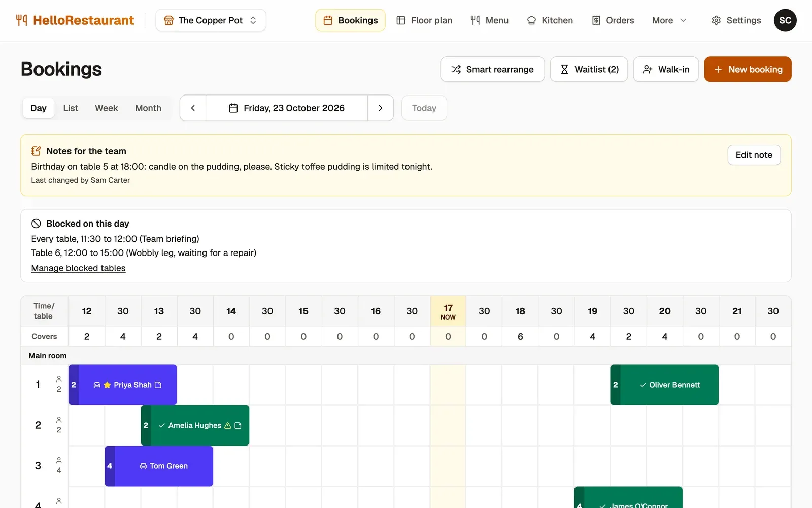
Task: Click Edit note button
Action: pos(754,155)
